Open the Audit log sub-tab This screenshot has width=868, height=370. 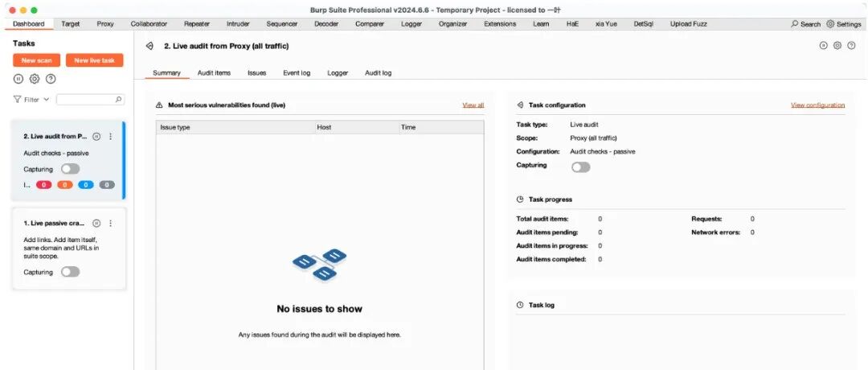click(x=378, y=72)
